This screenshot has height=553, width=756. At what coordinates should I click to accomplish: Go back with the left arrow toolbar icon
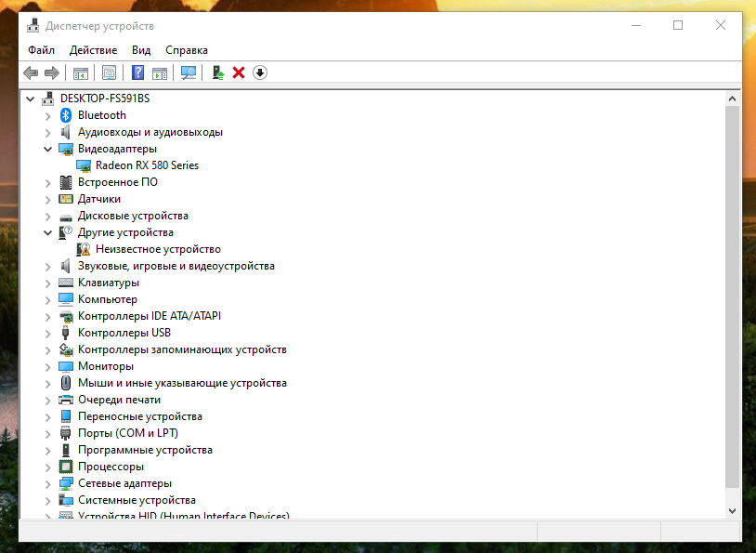point(31,72)
